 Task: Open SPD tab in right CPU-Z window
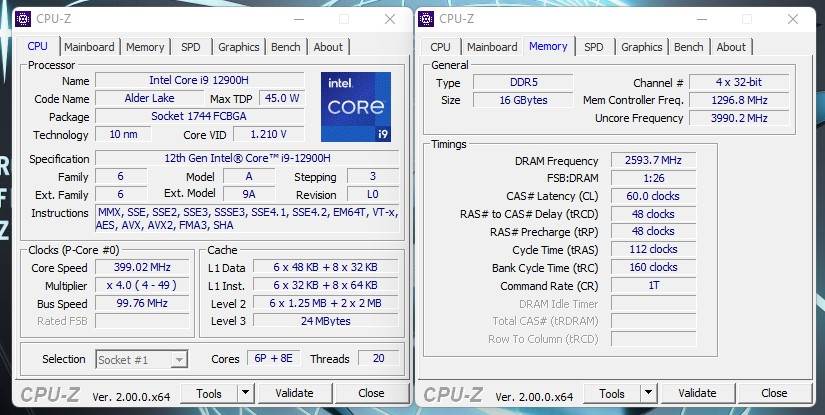[x=593, y=47]
